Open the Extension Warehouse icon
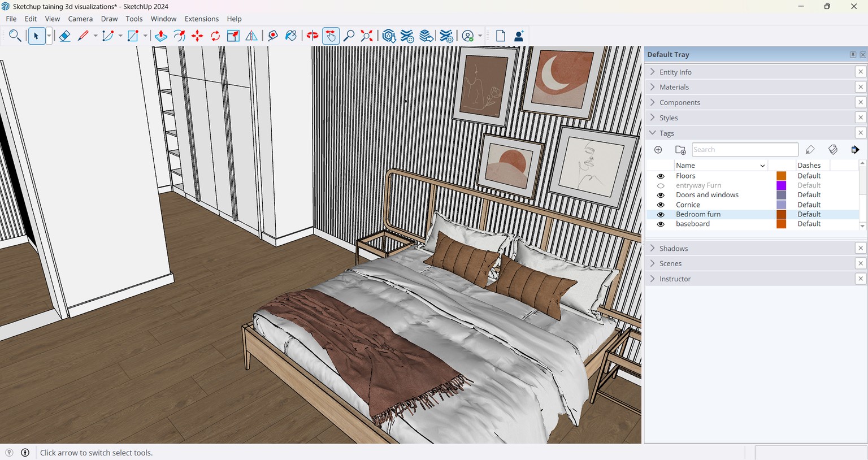The width and height of the screenshot is (868, 460). coord(407,36)
